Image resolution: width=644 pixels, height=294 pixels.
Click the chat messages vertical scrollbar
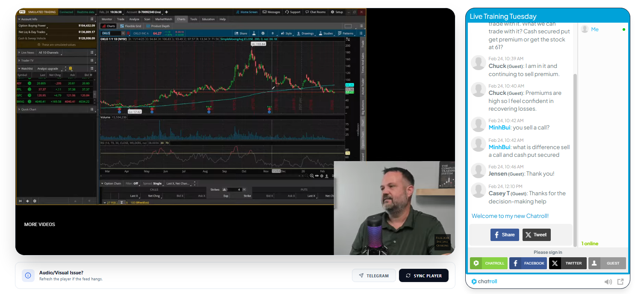click(575, 150)
